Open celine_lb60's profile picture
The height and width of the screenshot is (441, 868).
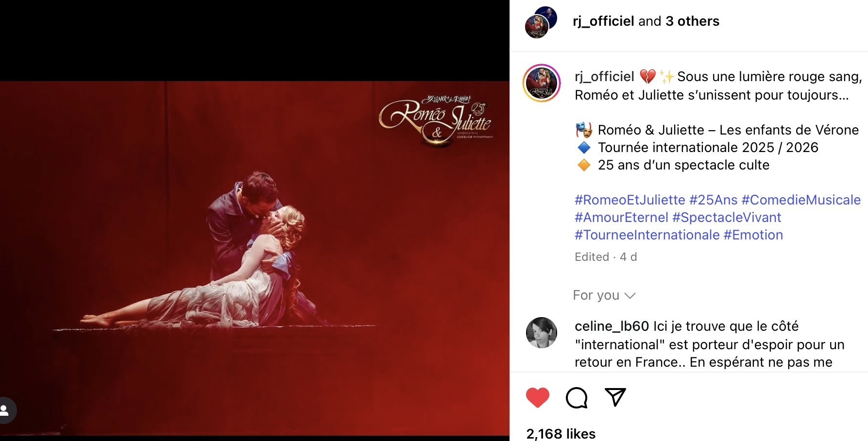click(x=541, y=333)
